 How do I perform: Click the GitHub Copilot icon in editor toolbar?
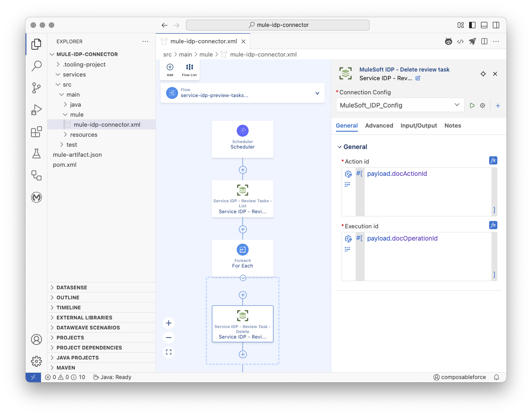pos(449,41)
